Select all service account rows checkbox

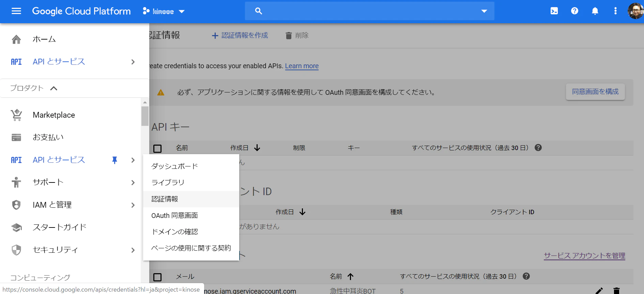[157, 277]
